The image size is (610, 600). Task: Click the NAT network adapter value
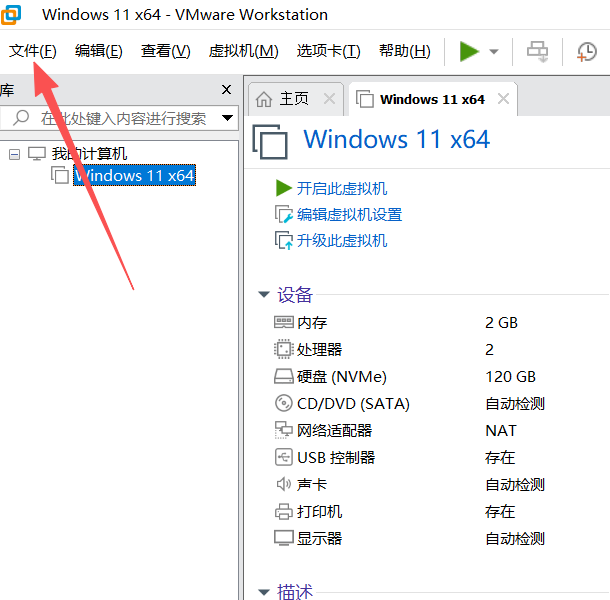[x=501, y=431]
